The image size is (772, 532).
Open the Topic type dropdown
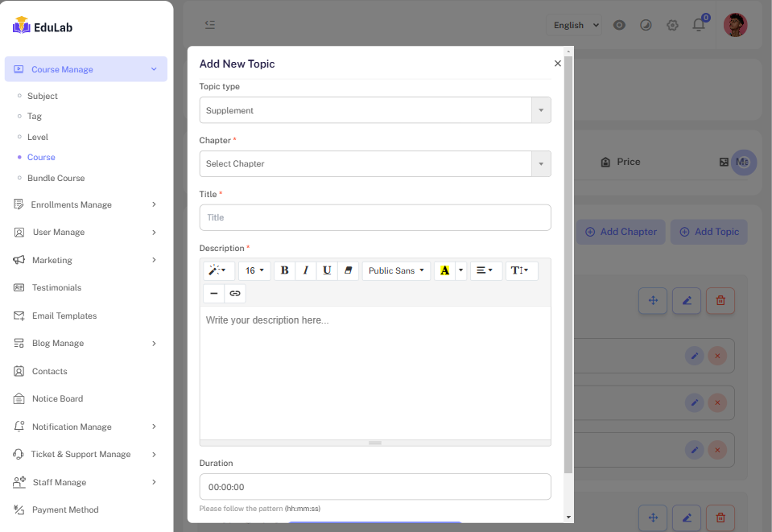[x=374, y=110]
